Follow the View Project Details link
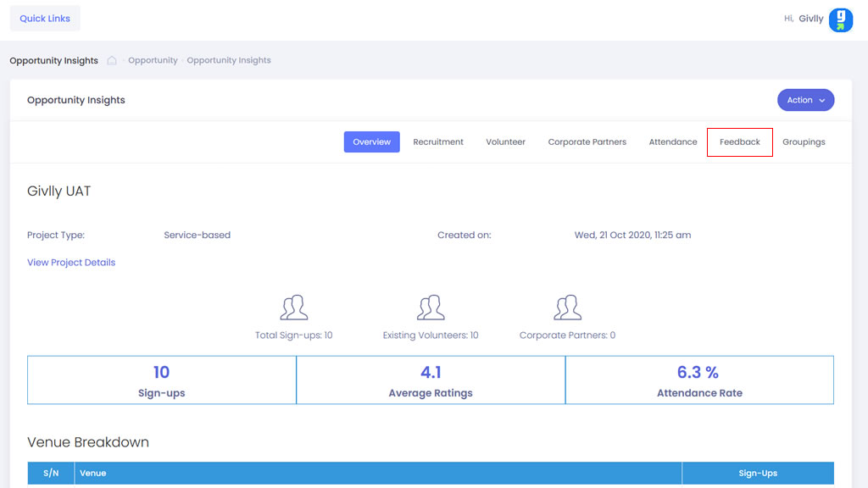 tap(71, 263)
